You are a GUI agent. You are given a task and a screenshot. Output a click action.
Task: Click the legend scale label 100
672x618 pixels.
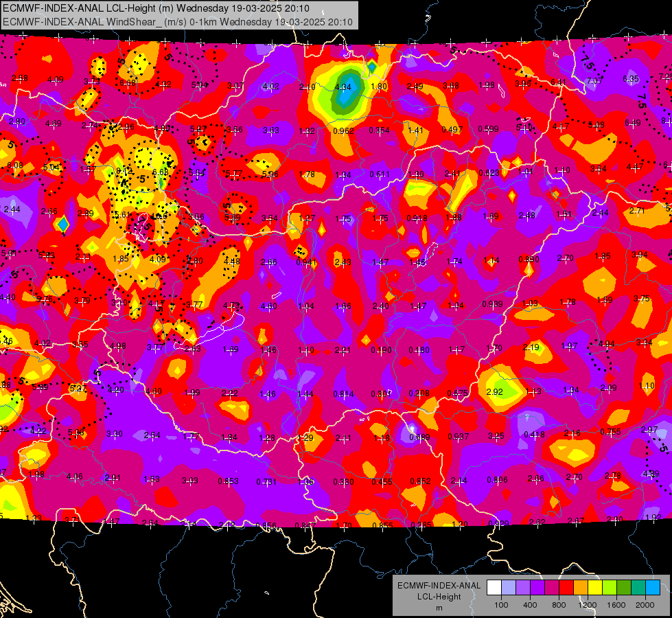pyautogui.click(x=501, y=605)
